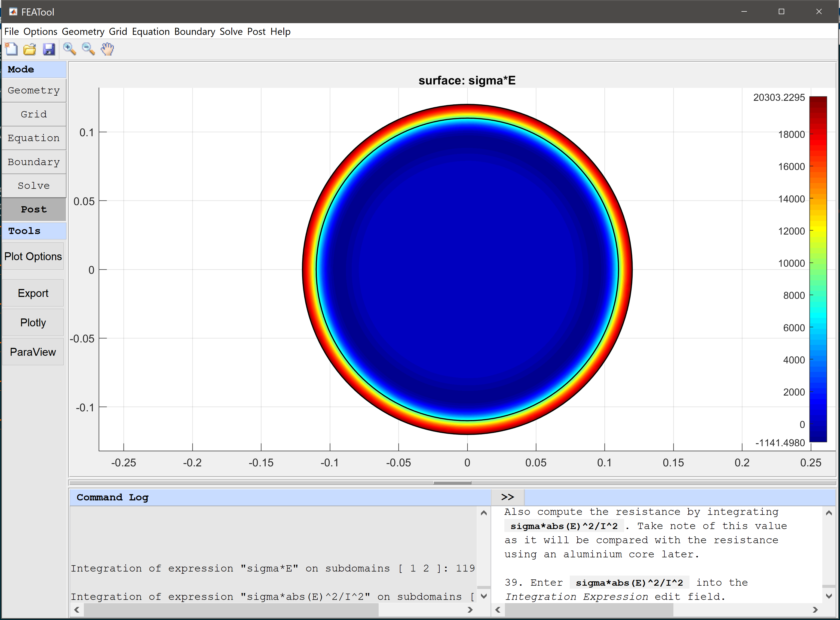The image size is (840, 620).
Task: Open the Options menu
Action: coord(40,32)
